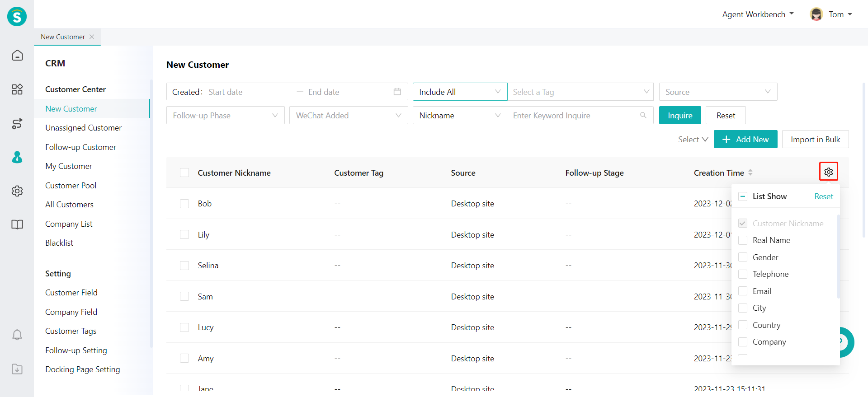868x397 pixels.
Task: Enable the Country column checkbox
Action: pos(743,325)
